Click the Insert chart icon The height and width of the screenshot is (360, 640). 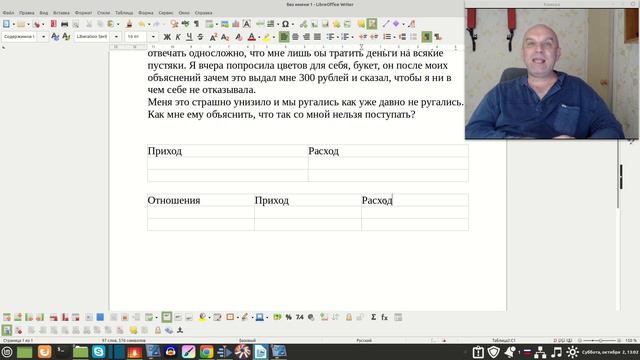pos(236,24)
